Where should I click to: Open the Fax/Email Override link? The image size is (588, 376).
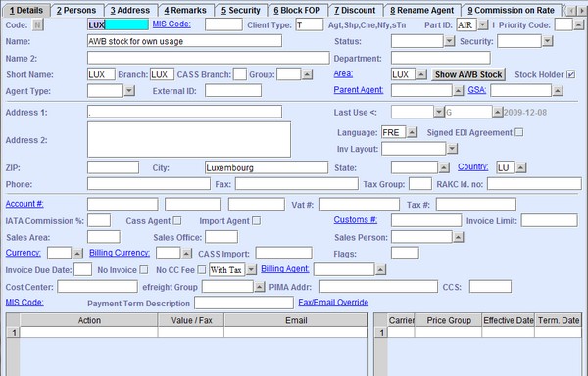pyautogui.click(x=333, y=303)
